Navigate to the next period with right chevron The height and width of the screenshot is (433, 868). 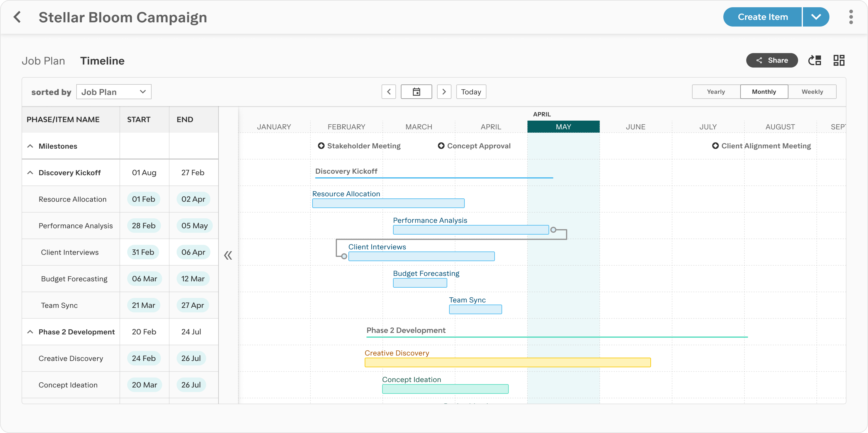[444, 91]
